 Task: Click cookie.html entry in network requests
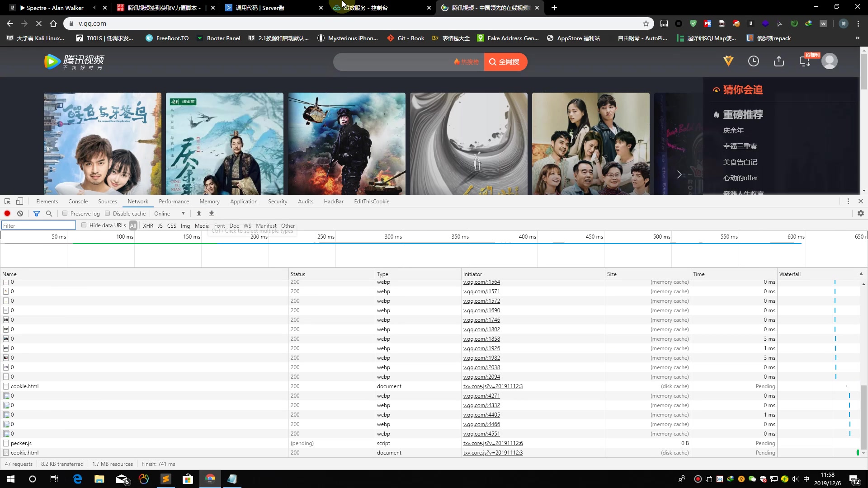pyautogui.click(x=24, y=386)
